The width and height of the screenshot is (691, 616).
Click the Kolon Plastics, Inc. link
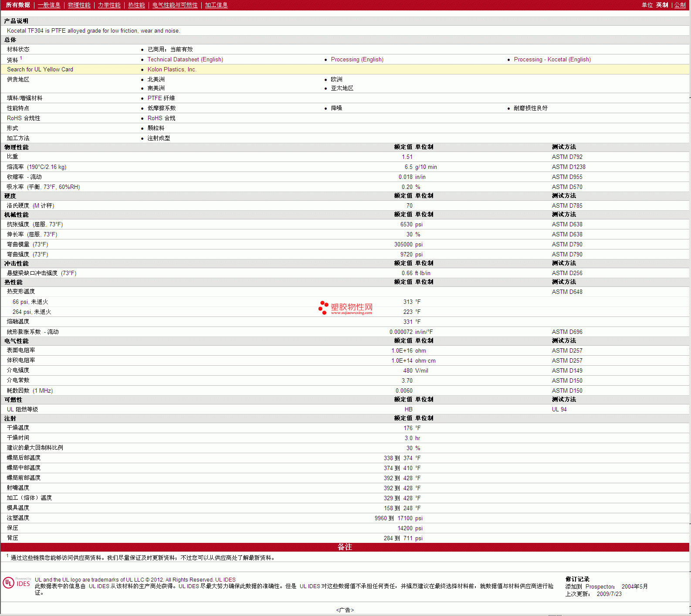(172, 70)
